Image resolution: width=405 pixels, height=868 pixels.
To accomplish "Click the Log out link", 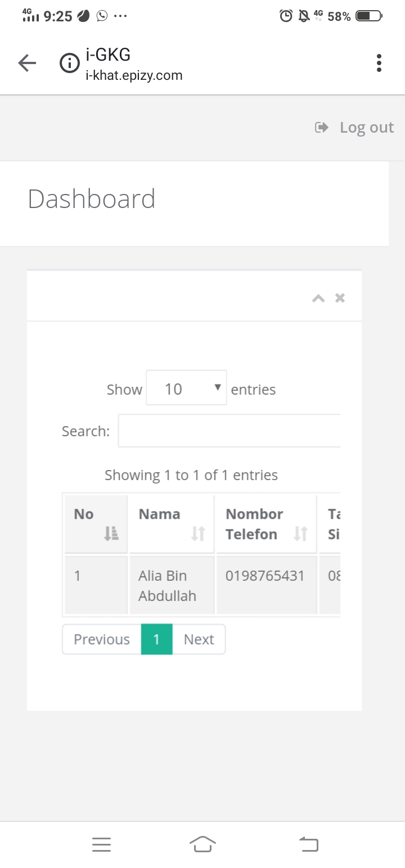I will click(x=367, y=128).
